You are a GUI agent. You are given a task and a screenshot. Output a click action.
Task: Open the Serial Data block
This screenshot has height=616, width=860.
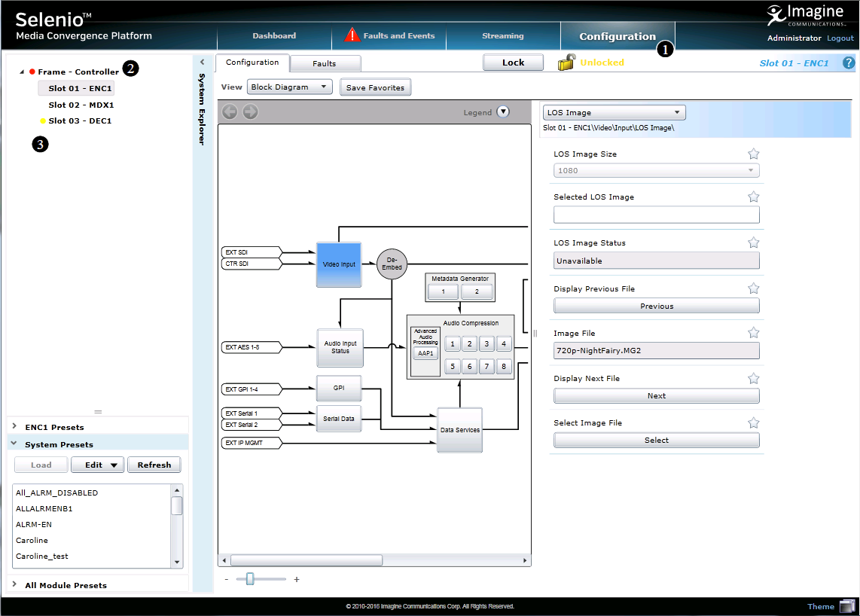coord(339,419)
